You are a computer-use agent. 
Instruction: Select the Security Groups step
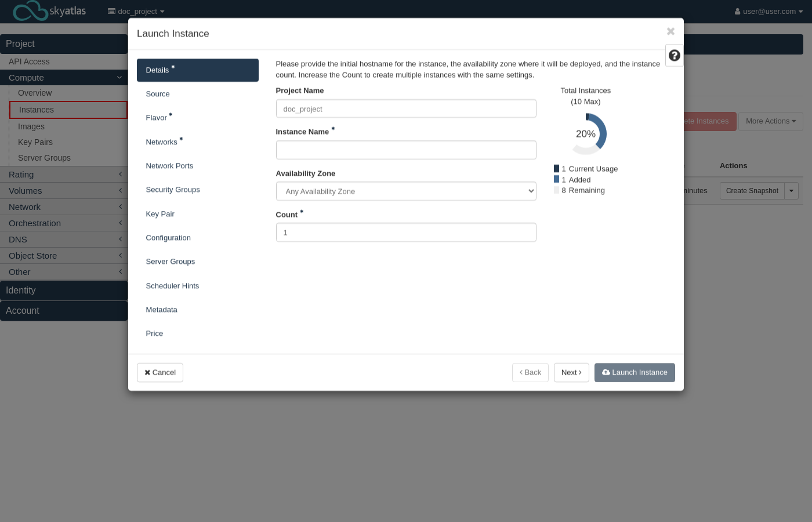(173, 189)
